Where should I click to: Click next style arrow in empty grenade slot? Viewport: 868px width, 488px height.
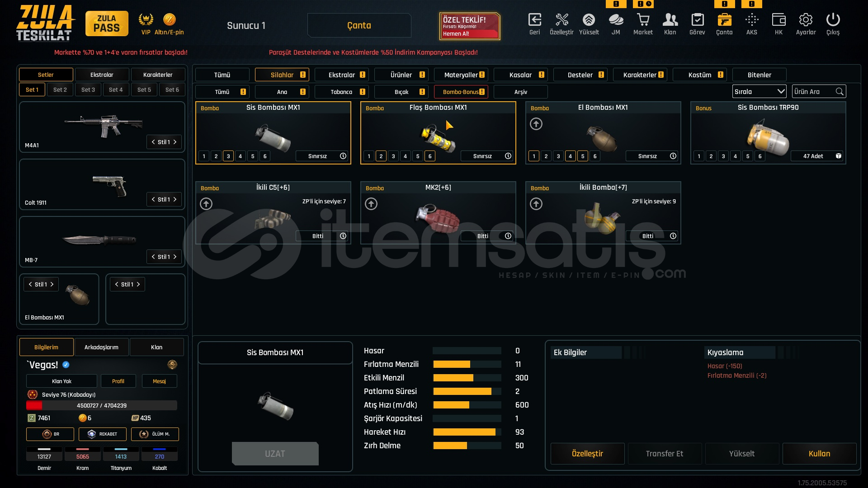(x=138, y=284)
